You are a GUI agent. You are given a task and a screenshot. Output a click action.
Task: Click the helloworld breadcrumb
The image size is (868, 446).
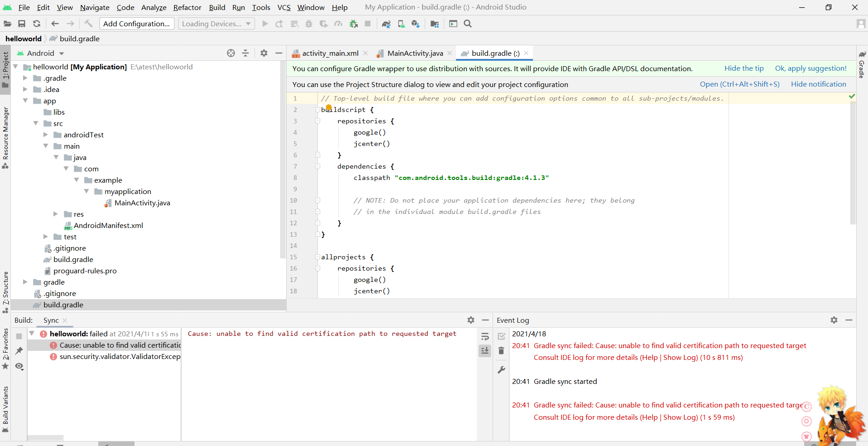tap(23, 39)
